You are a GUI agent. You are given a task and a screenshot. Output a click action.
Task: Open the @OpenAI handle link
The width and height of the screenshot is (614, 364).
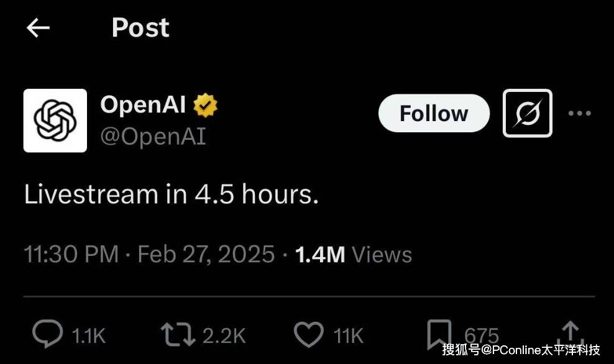pyautogui.click(x=153, y=136)
